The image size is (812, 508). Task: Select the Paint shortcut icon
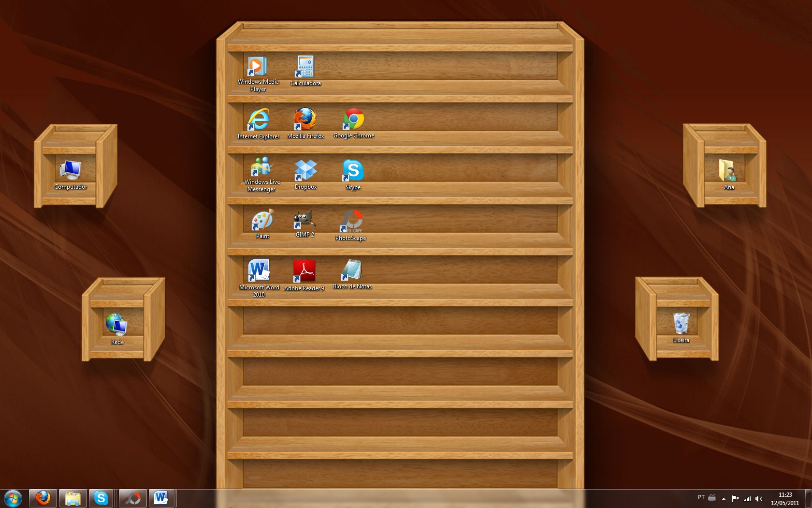click(262, 224)
